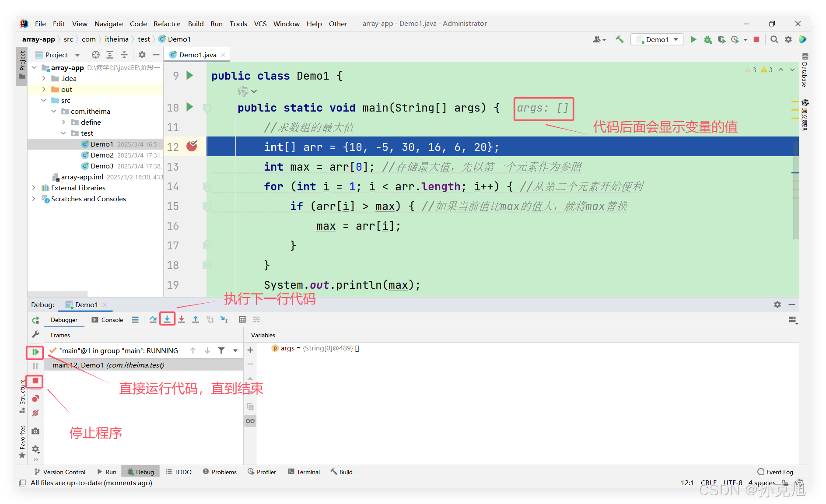
Task: Resume the program in the debug panel
Action: click(35, 352)
